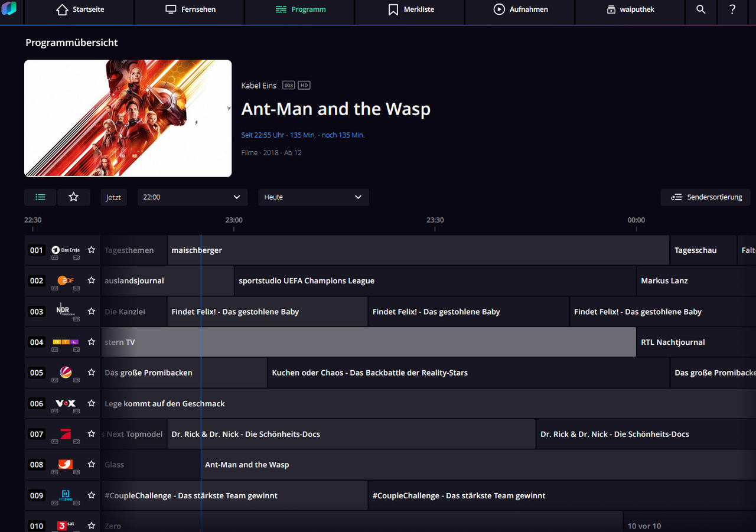Select ProSieben channel logo
The width and height of the screenshot is (756, 532).
tap(66, 434)
